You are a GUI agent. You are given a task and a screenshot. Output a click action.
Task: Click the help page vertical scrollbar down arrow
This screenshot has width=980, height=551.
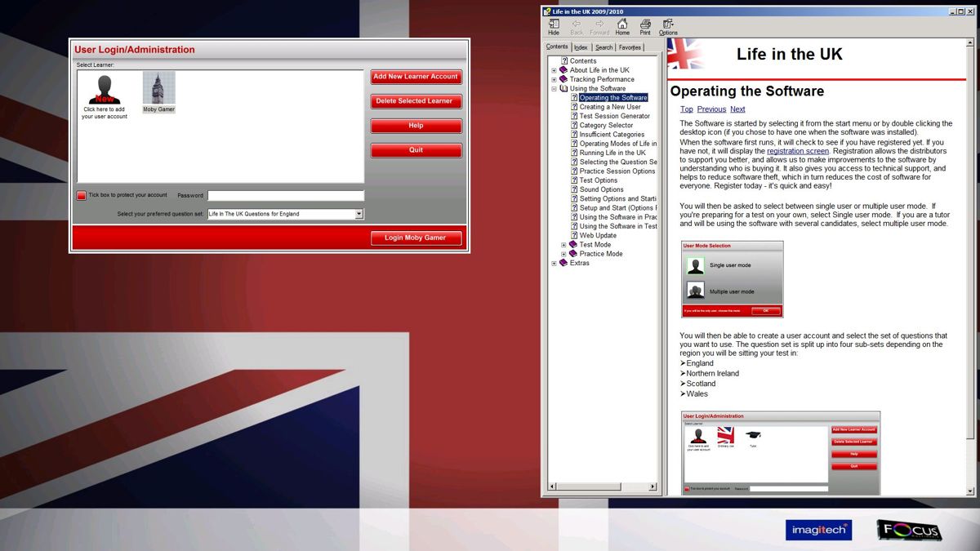point(972,491)
